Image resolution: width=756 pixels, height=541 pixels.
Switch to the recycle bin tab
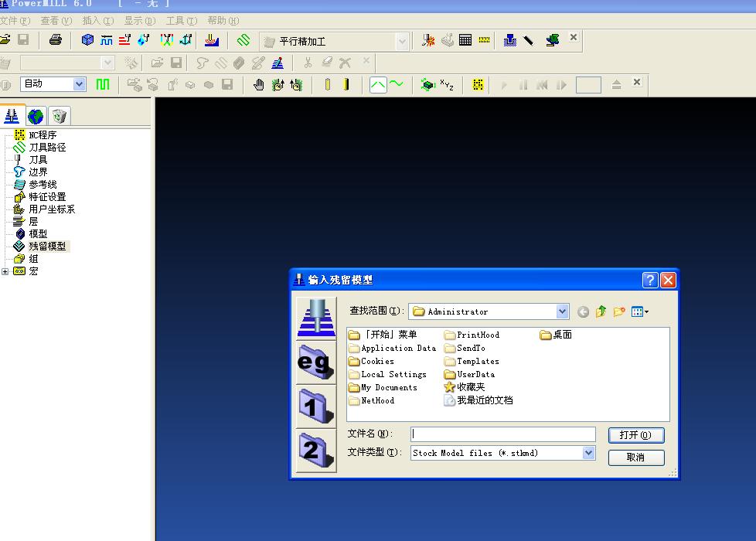(59, 116)
